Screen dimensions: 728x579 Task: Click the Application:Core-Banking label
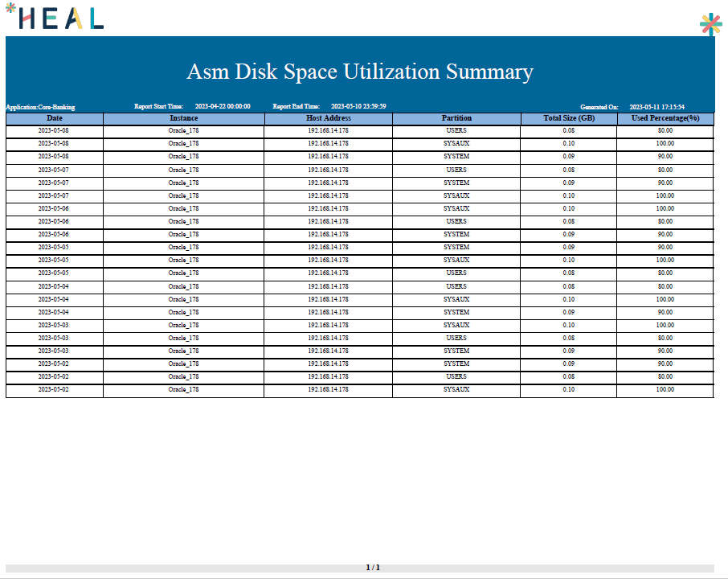click(x=40, y=107)
